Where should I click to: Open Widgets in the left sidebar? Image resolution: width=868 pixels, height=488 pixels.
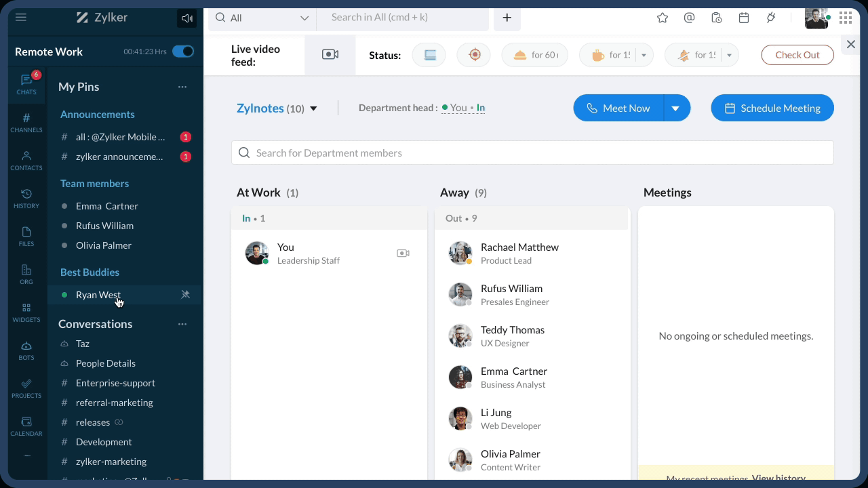point(26,312)
